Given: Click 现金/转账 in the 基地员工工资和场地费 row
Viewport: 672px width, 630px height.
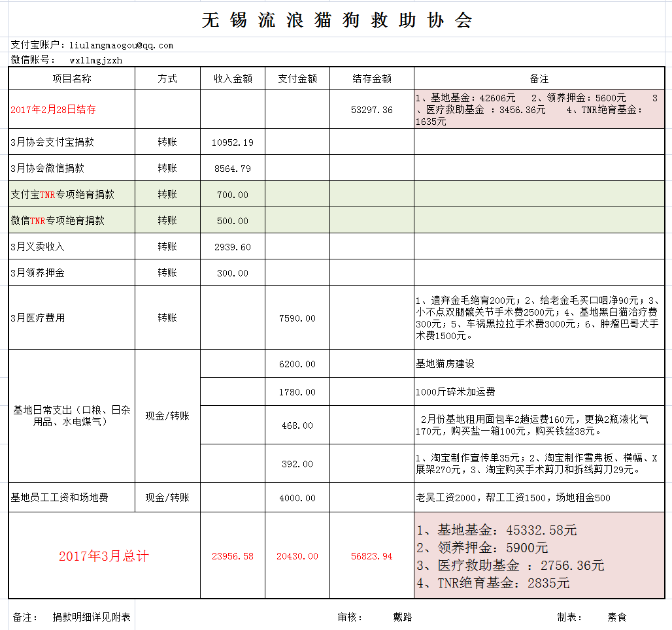Looking at the screenshot, I should tap(167, 497).
